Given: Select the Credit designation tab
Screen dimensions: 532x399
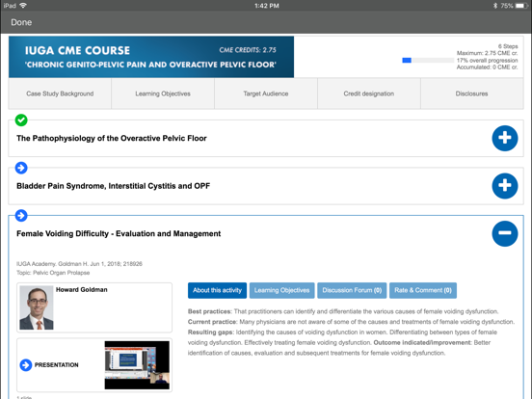Looking at the screenshot, I should tap(369, 93).
